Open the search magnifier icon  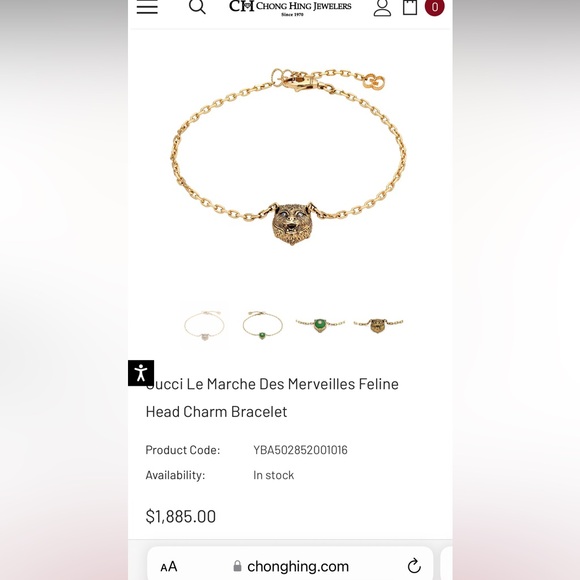pyautogui.click(x=197, y=6)
